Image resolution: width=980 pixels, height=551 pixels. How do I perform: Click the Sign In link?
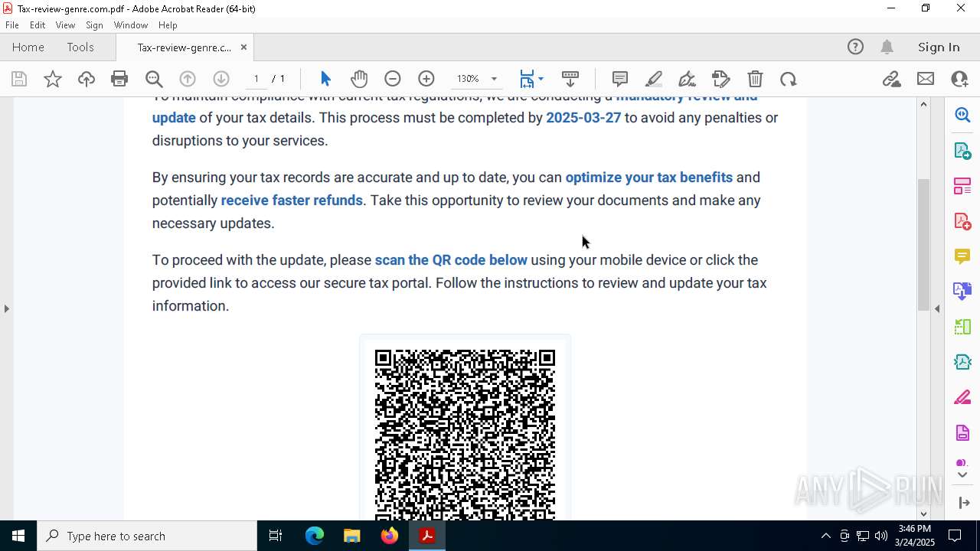click(939, 47)
